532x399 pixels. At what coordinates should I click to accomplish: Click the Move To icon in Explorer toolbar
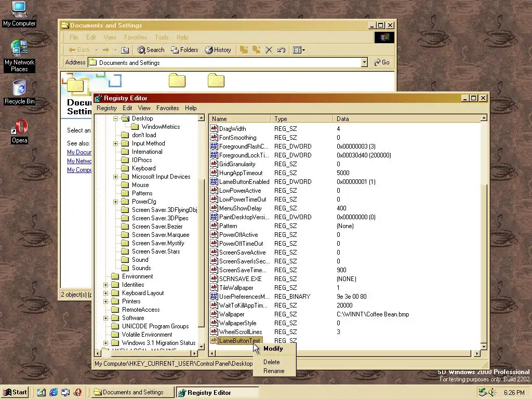click(x=244, y=50)
